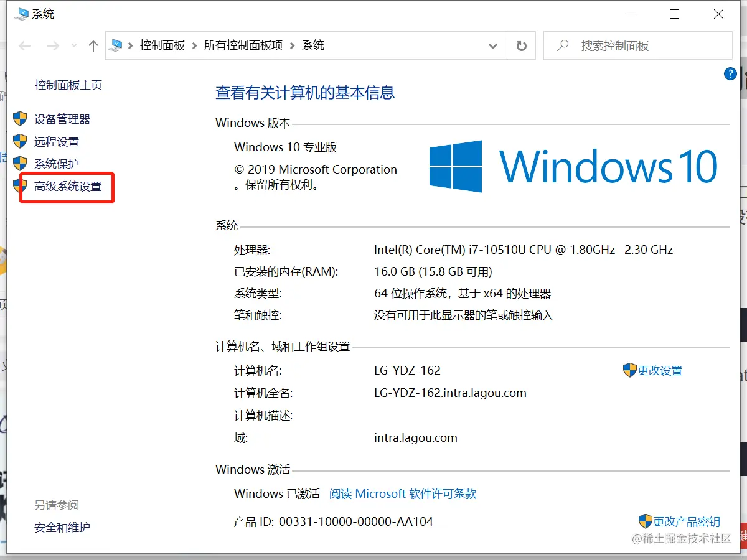747x560 pixels.
Task: Click the forward arrow navigation button
Action: 54,45
